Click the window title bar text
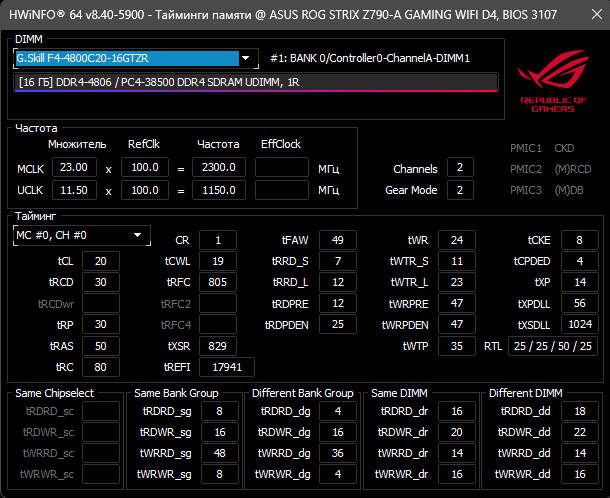 click(x=283, y=15)
